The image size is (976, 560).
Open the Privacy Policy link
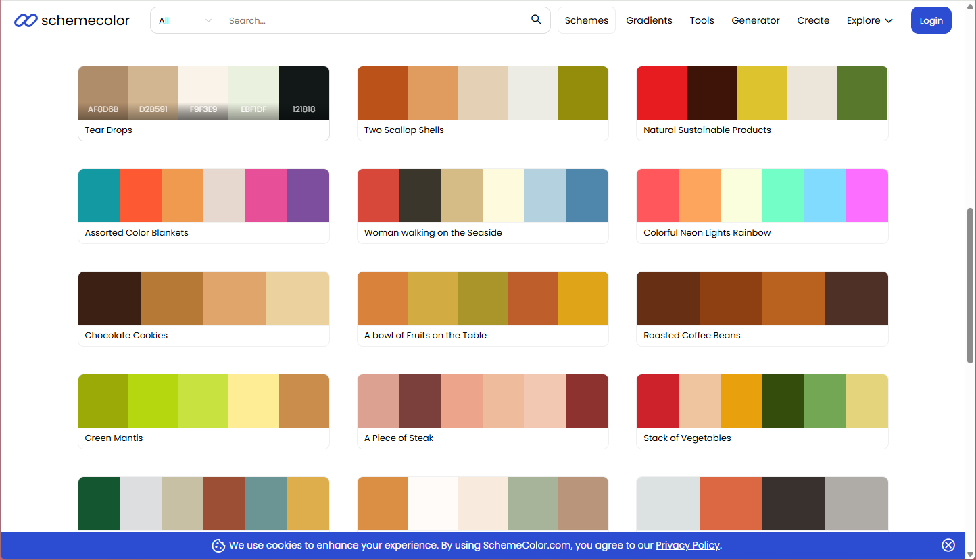click(x=687, y=545)
